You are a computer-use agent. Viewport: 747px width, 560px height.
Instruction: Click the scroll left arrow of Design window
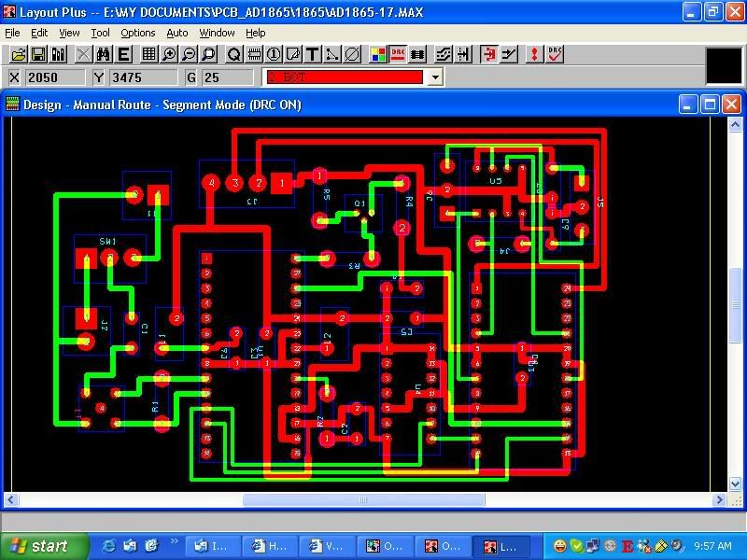pos(11,500)
